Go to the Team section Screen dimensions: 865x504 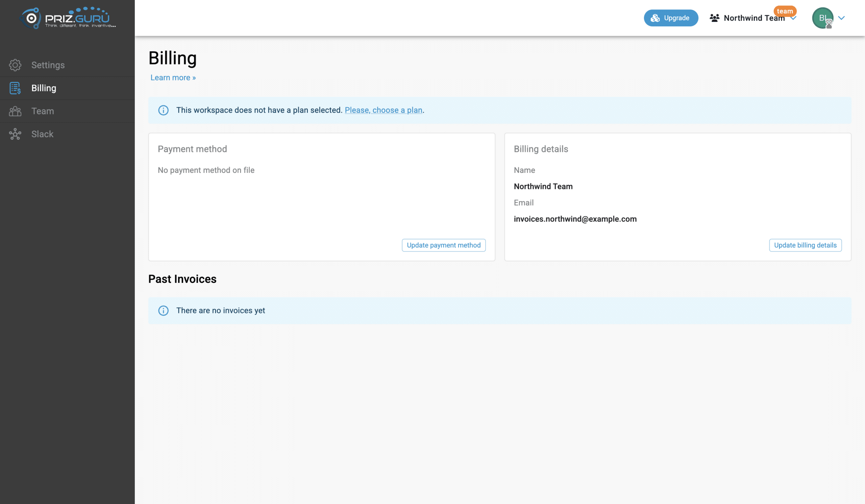click(x=67, y=111)
